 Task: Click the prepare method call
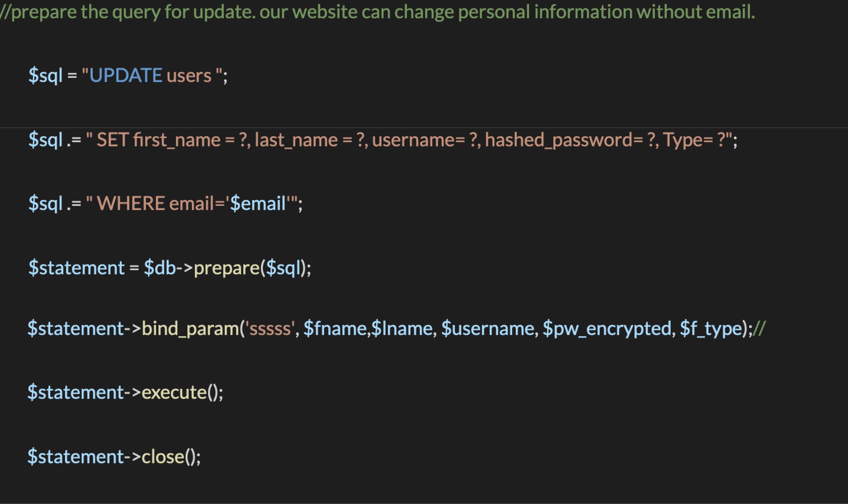pyautogui.click(x=227, y=268)
